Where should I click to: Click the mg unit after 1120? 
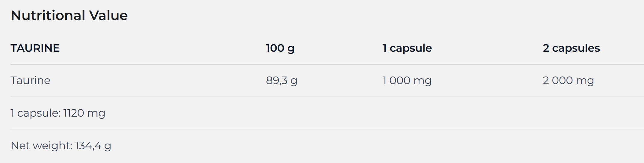click(96, 113)
